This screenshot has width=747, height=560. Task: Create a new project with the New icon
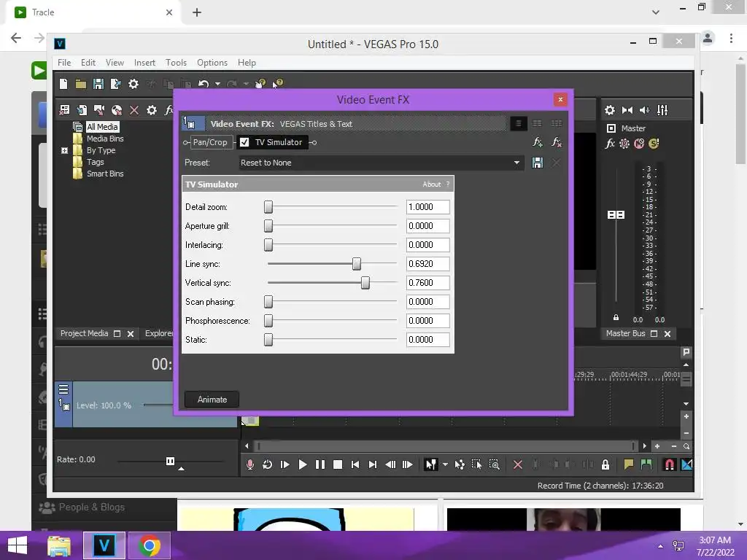point(63,85)
